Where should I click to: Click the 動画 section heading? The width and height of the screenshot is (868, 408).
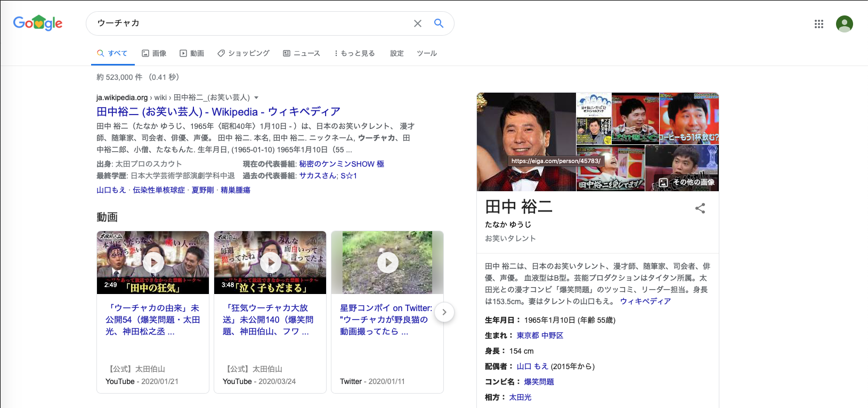[107, 217]
